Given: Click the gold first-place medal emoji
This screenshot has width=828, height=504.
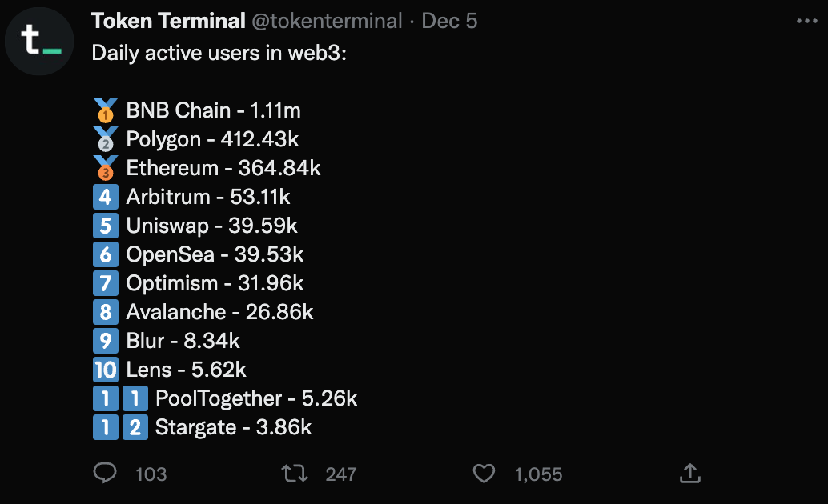Looking at the screenshot, I should 105,110.
